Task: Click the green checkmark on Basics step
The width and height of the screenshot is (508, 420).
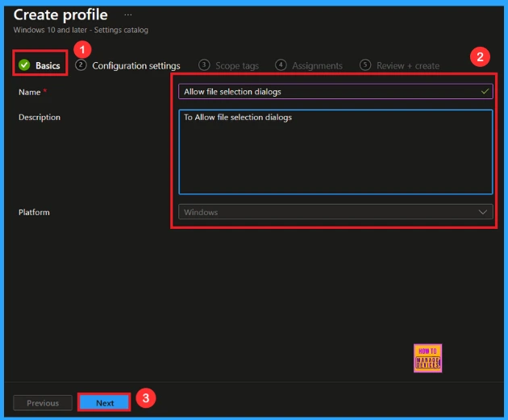Action: click(24, 65)
